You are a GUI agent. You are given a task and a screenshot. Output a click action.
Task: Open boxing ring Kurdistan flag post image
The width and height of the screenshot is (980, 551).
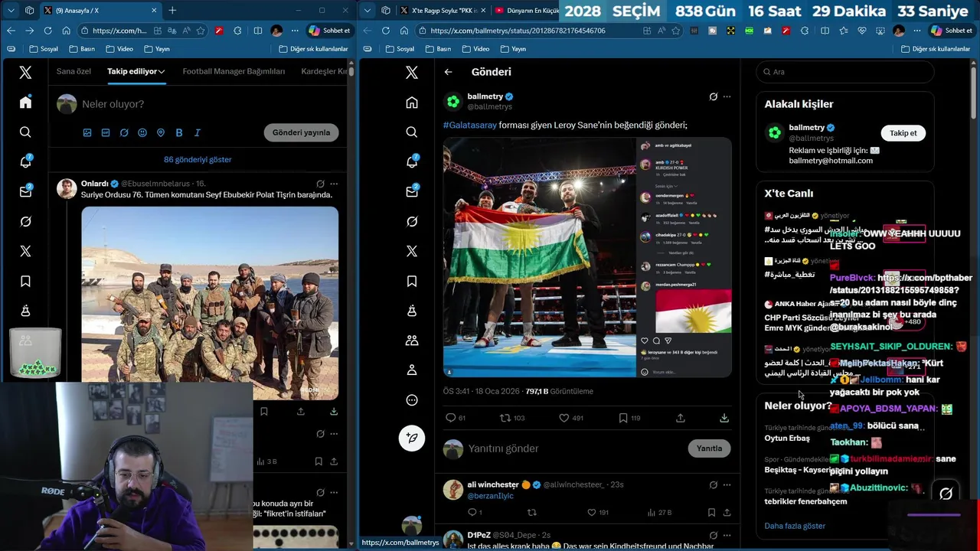587,257
